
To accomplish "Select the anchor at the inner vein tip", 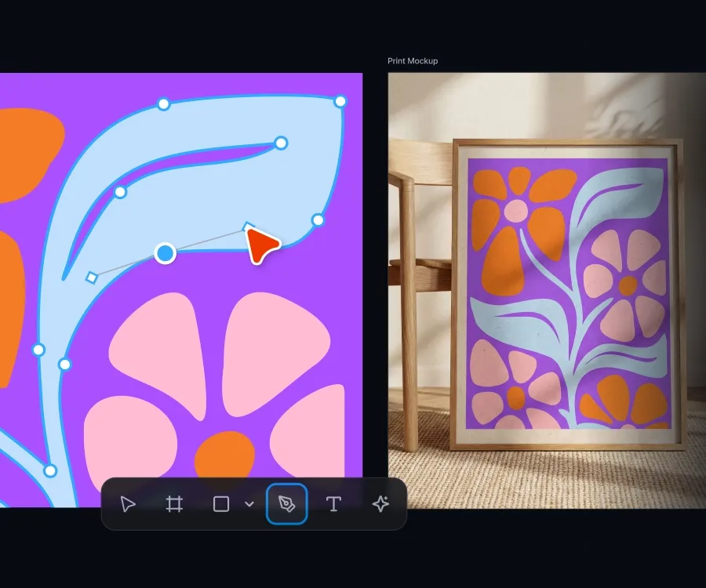I will [281, 143].
